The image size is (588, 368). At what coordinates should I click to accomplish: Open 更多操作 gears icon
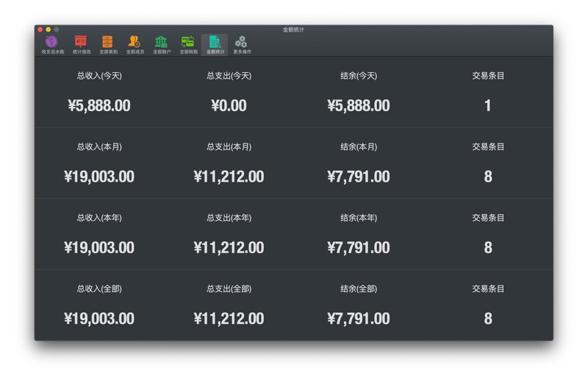click(242, 45)
